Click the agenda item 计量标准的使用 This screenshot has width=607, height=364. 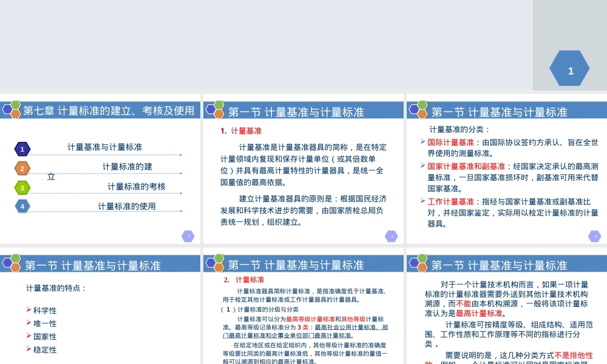(x=127, y=206)
